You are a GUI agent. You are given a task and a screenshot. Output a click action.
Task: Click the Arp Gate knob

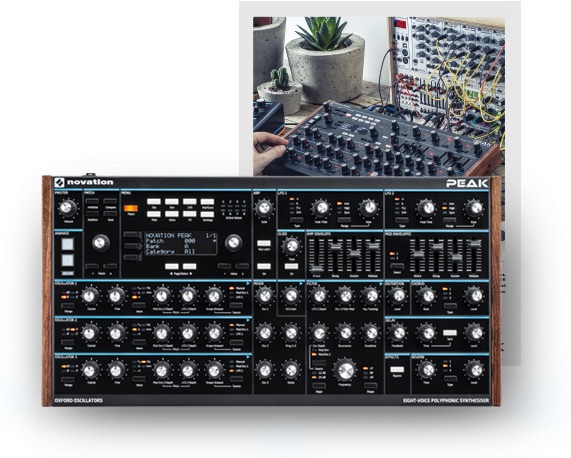pos(264,209)
